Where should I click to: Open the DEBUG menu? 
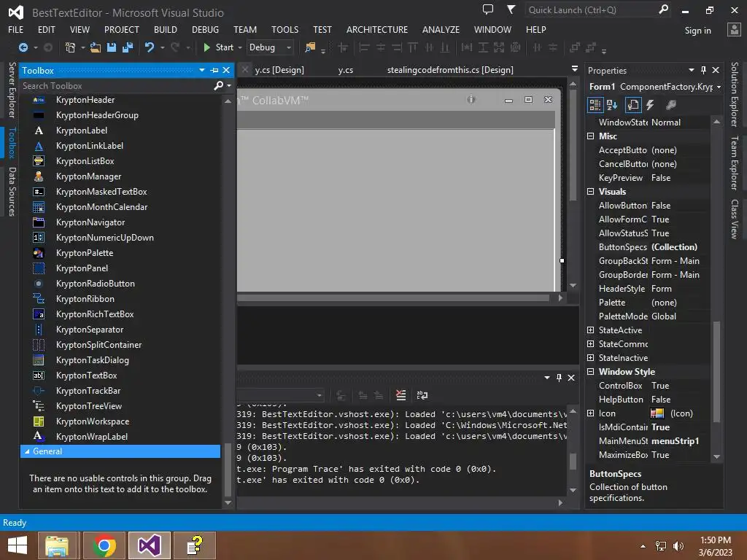coord(205,29)
